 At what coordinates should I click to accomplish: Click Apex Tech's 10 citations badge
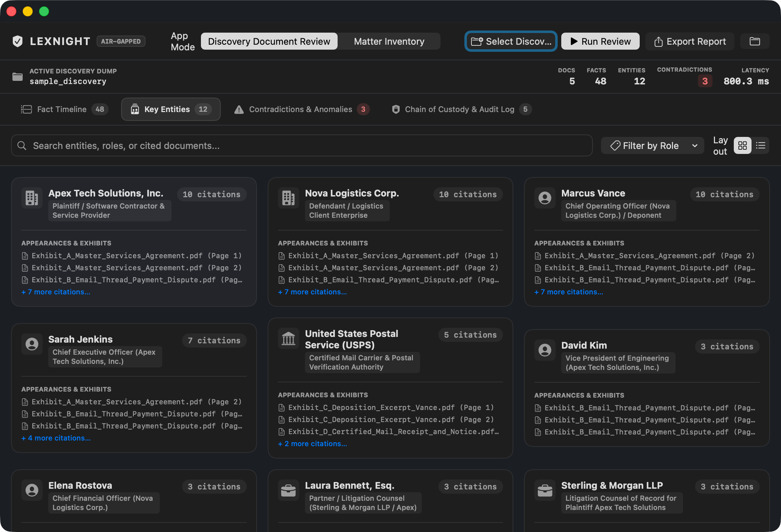click(x=212, y=194)
